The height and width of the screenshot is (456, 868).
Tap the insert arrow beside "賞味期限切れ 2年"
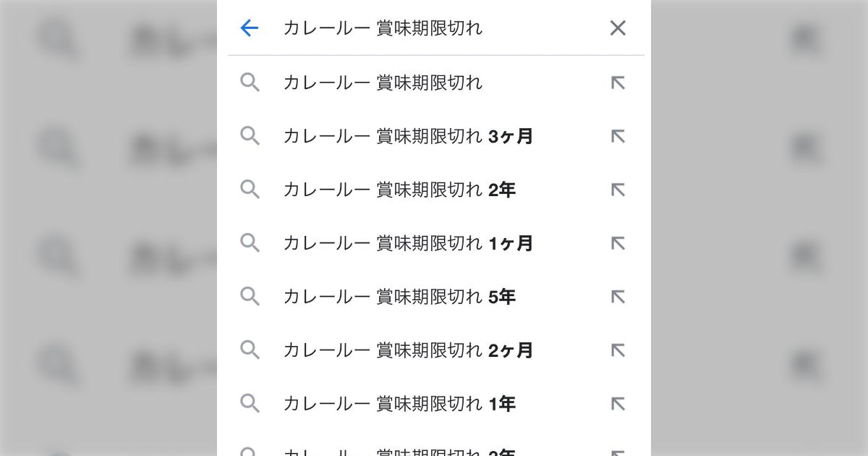(x=617, y=190)
